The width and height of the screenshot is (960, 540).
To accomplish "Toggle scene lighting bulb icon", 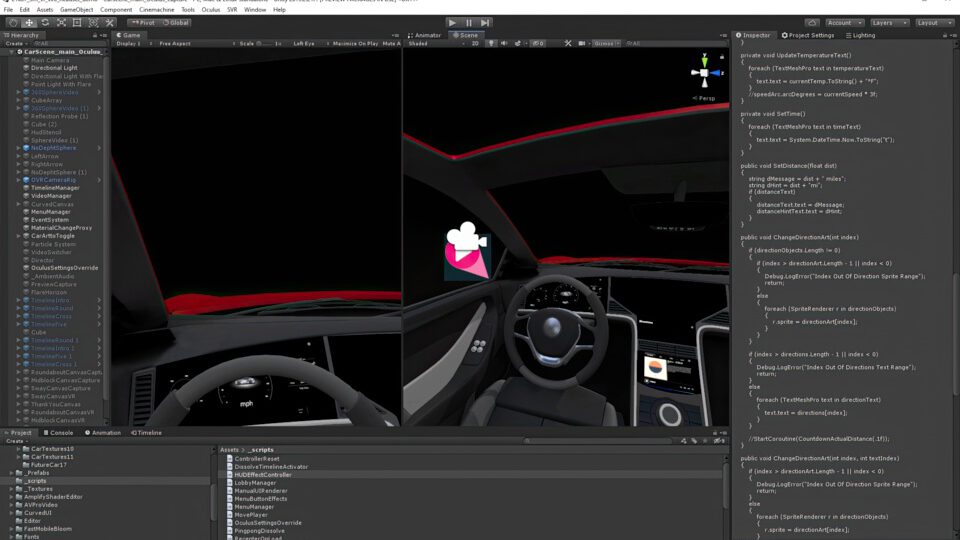I will 491,43.
